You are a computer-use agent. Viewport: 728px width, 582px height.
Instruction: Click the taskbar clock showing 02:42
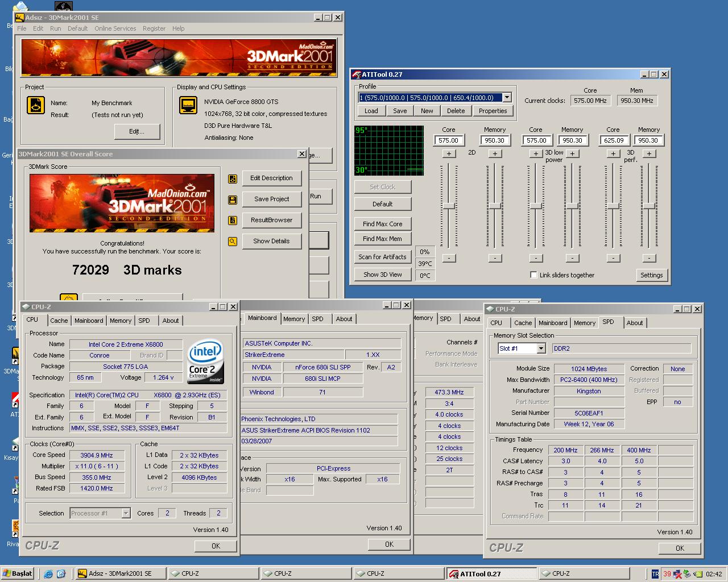click(714, 574)
